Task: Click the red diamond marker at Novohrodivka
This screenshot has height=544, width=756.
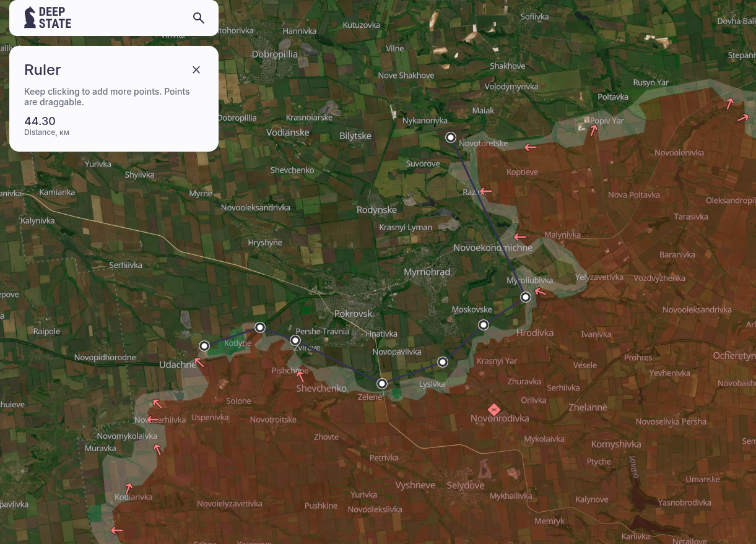Action: 494,410
